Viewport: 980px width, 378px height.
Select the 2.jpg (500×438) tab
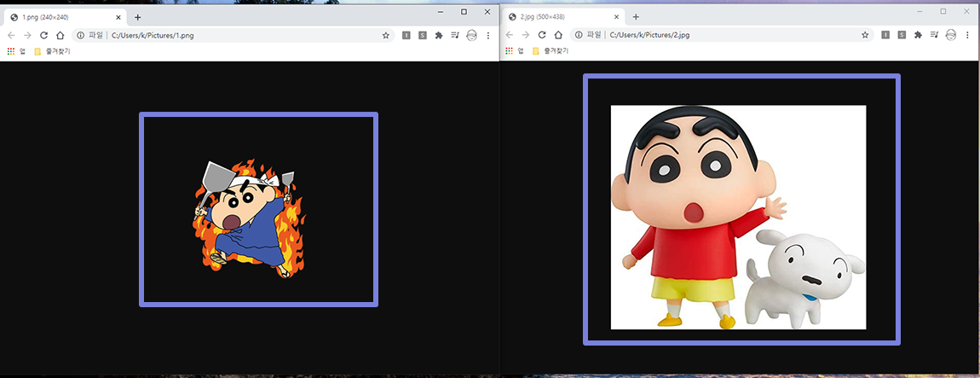tap(563, 17)
